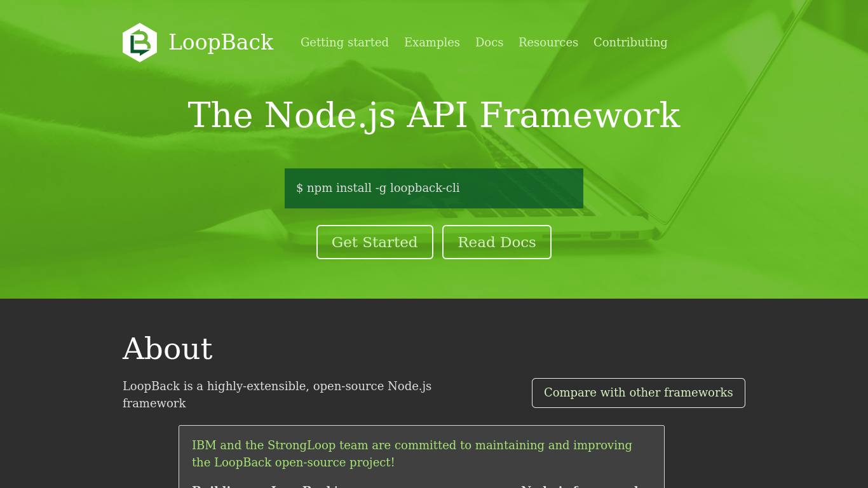Click the Get Started button
The height and width of the screenshot is (488, 868).
[x=375, y=242]
